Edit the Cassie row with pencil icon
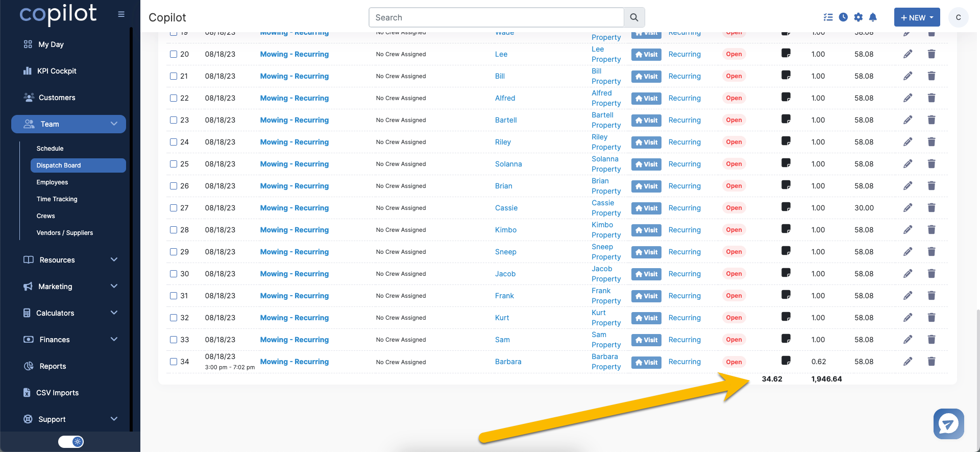Viewport: 980px width, 452px height. (x=908, y=208)
